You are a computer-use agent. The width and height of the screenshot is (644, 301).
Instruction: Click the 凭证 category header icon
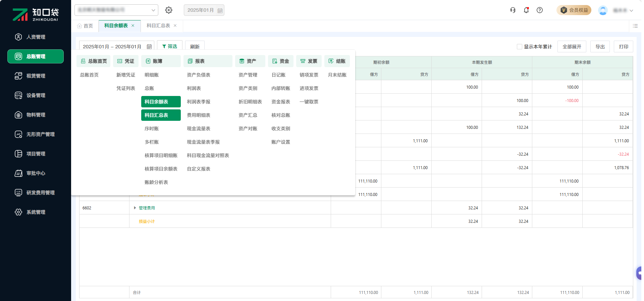tap(120, 61)
